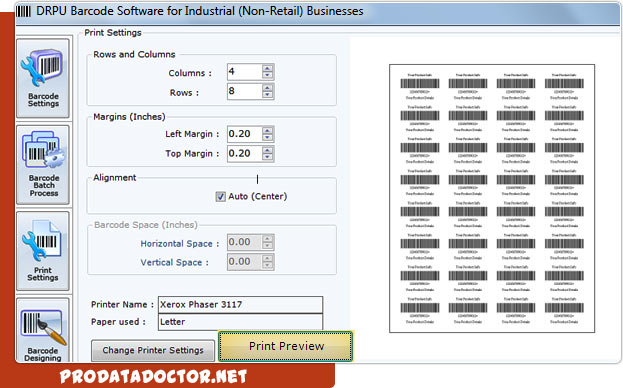Increase the Left Margin value
The height and width of the screenshot is (388, 623).
[x=268, y=130]
